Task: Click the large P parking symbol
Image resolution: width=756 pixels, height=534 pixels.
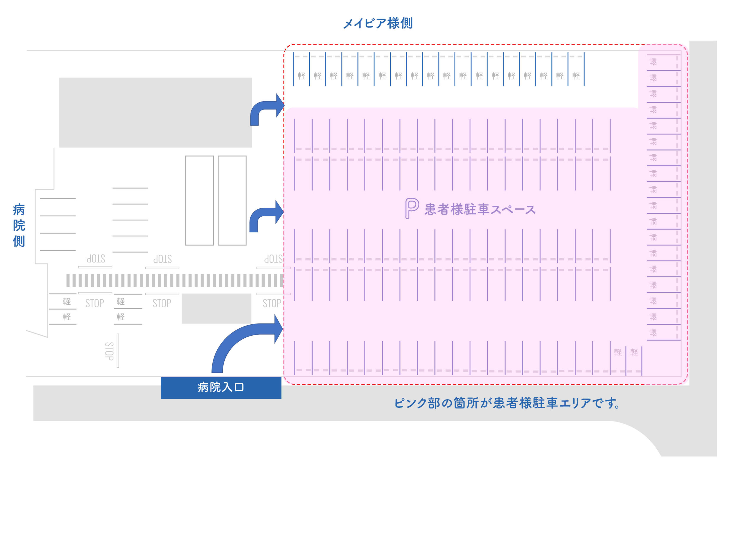Action: point(412,208)
